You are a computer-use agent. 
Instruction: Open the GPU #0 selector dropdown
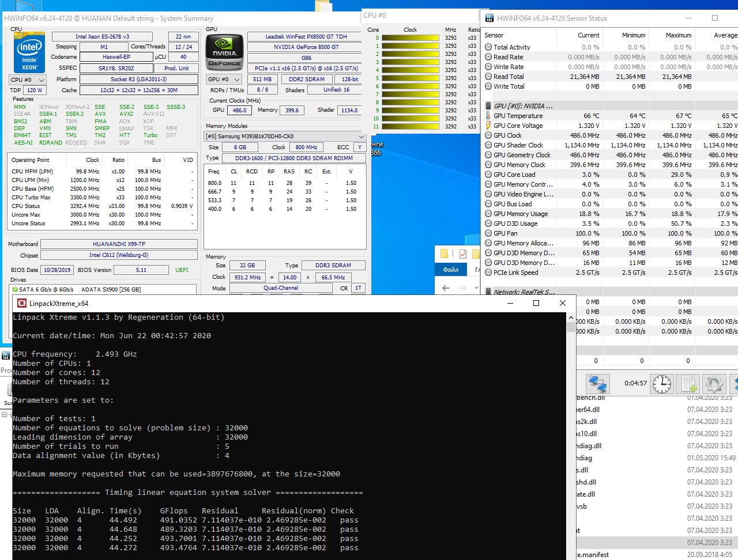(225, 79)
